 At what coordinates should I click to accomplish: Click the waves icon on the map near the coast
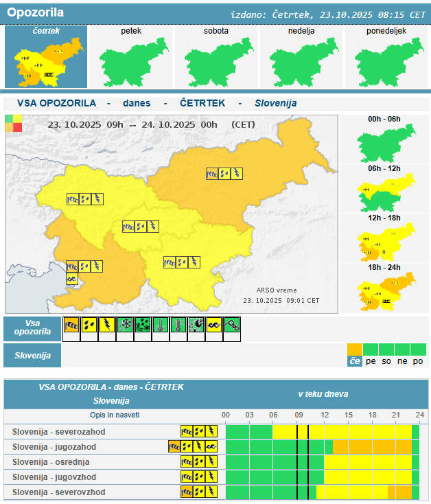click(72, 279)
